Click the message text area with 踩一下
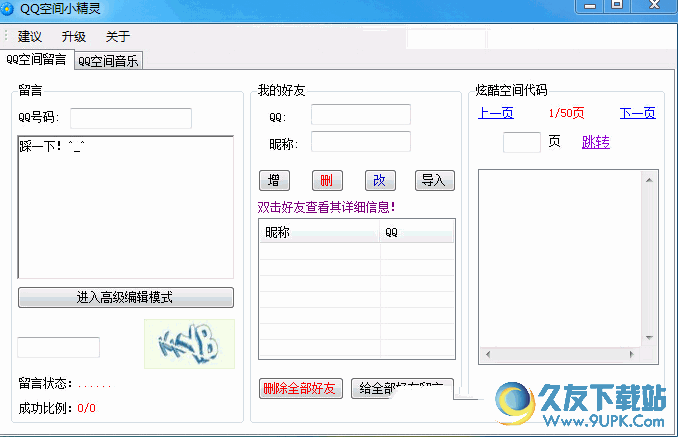678x437 pixels. tap(126, 207)
